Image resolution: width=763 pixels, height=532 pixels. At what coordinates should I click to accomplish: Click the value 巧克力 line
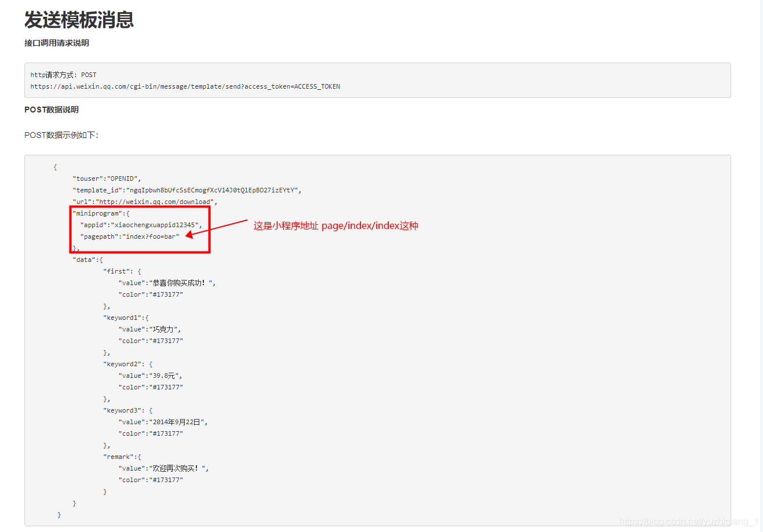(150, 329)
